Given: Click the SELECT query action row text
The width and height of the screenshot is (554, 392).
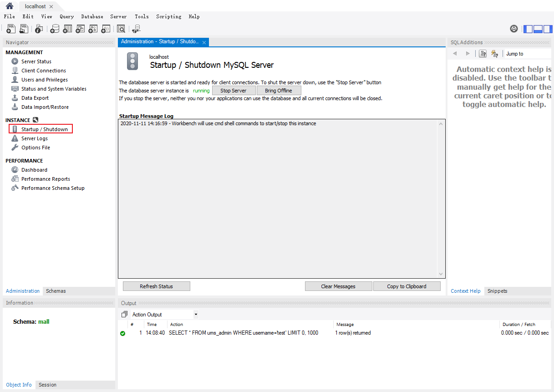Looking at the screenshot, I should (x=244, y=333).
